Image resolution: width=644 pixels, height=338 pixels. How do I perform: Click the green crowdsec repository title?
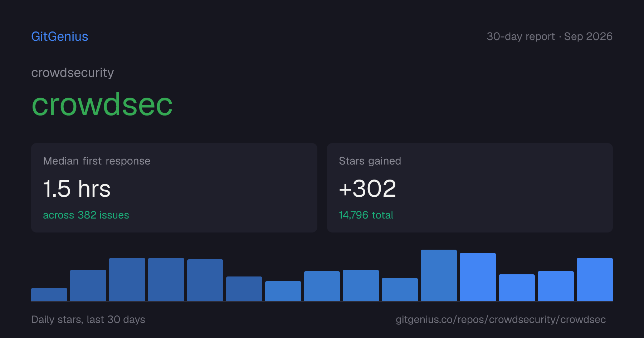[x=102, y=104]
